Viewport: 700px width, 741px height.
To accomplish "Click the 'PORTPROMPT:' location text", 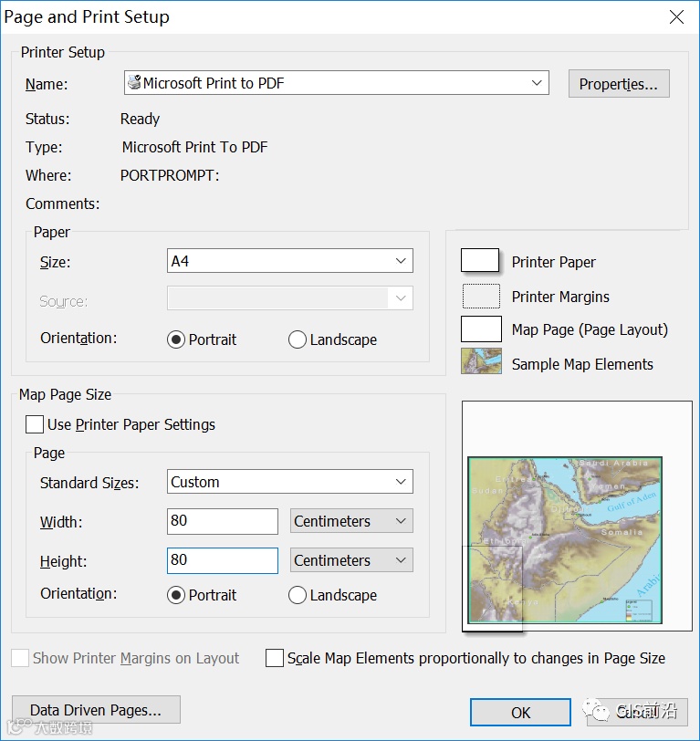I will [170, 175].
